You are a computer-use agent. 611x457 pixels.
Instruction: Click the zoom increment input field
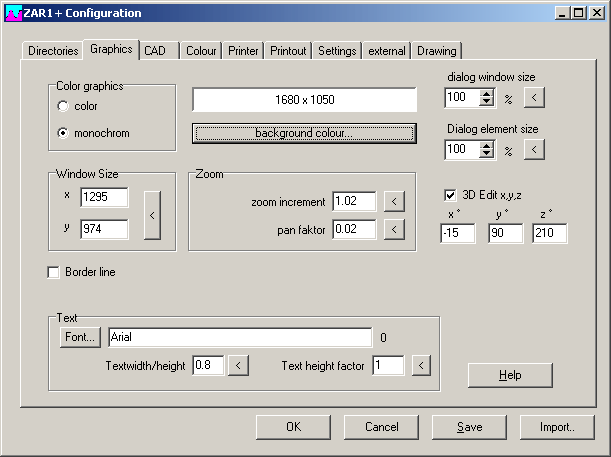(x=353, y=202)
